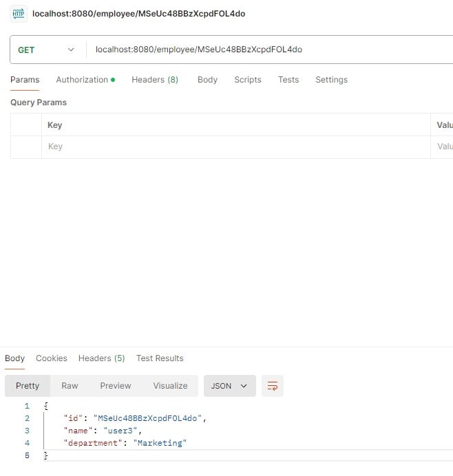Open the request Headers (8) tab
453x476 pixels.
coord(155,80)
